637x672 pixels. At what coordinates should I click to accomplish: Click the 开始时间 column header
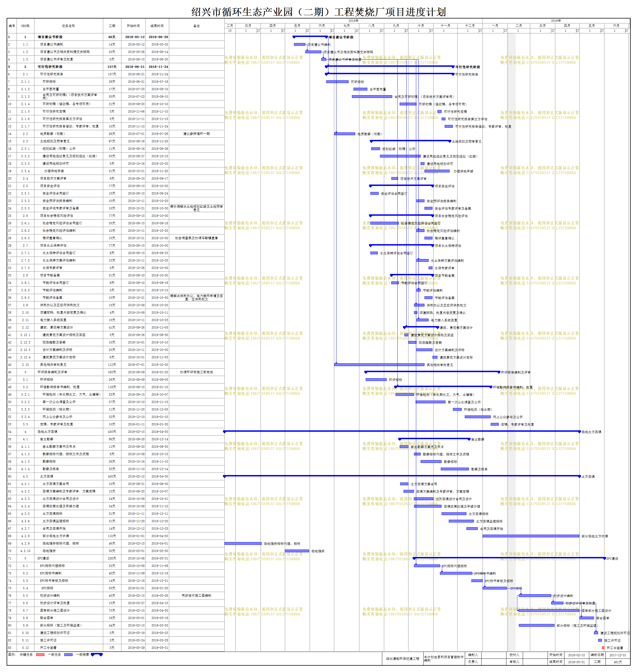tap(133, 26)
